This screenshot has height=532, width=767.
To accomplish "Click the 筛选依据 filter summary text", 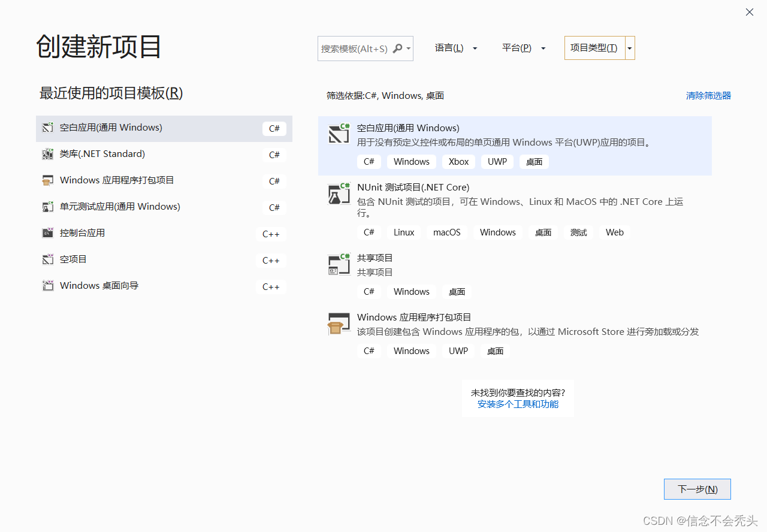I will [x=385, y=95].
